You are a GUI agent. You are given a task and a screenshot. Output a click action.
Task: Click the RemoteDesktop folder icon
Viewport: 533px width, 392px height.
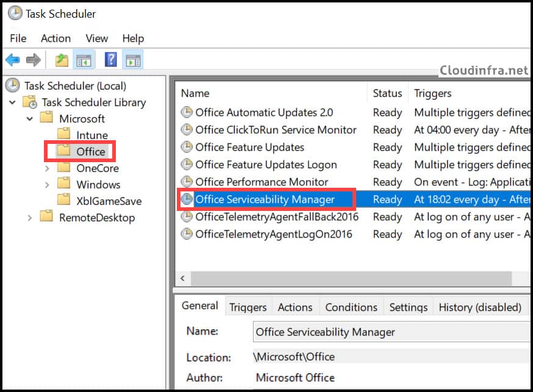pyautogui.click(x=46, y=216)
